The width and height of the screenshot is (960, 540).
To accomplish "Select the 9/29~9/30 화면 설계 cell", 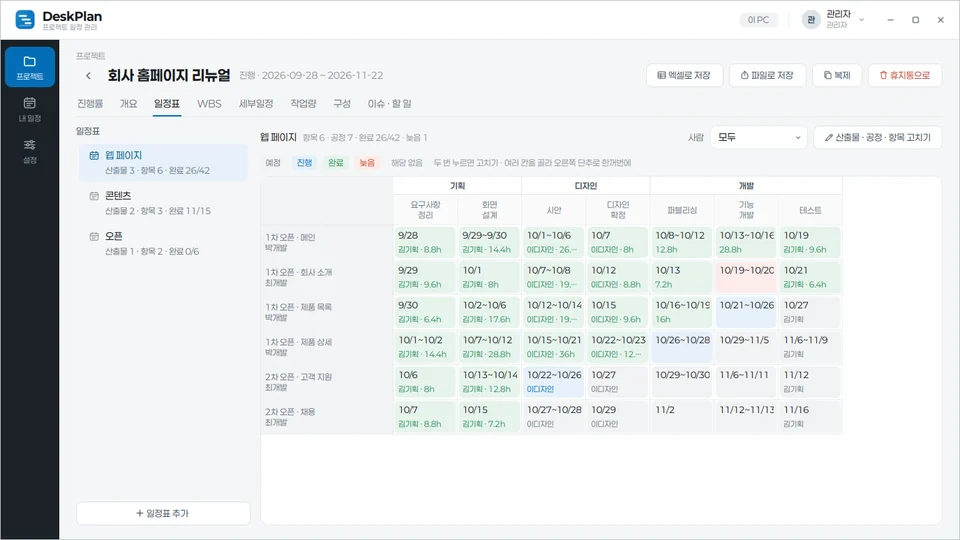I will pos(489,242).
